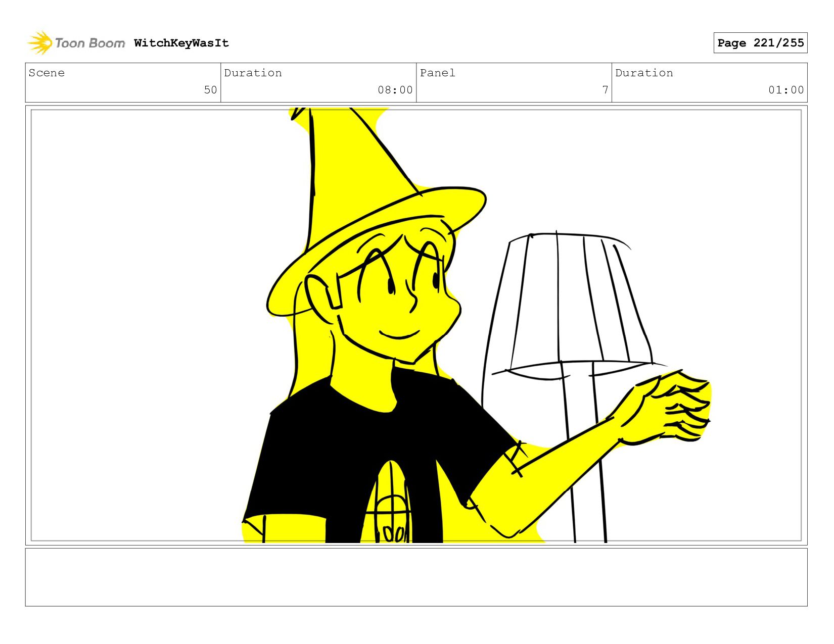Click the Scene label
This screenshot has width=834, height=644.
(x=47, y=73)
